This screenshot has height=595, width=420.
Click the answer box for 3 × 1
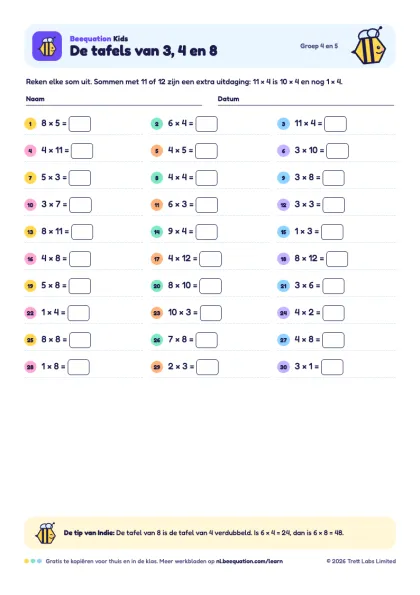332,367
